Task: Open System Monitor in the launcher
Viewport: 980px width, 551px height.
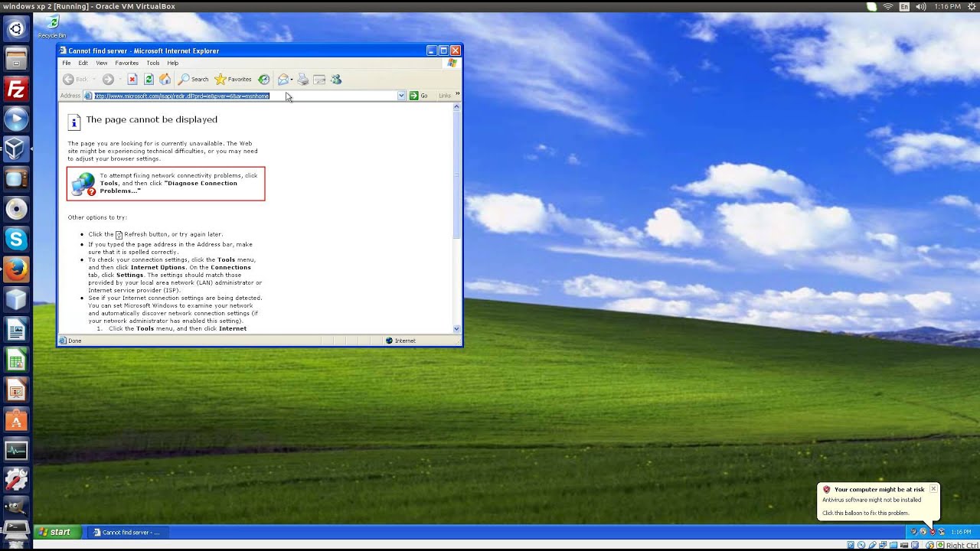Action: (16, 450)
